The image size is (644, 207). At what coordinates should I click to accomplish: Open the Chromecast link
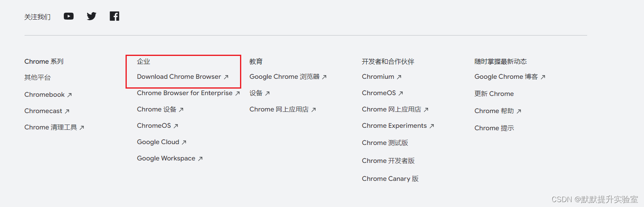pos(47,111)
